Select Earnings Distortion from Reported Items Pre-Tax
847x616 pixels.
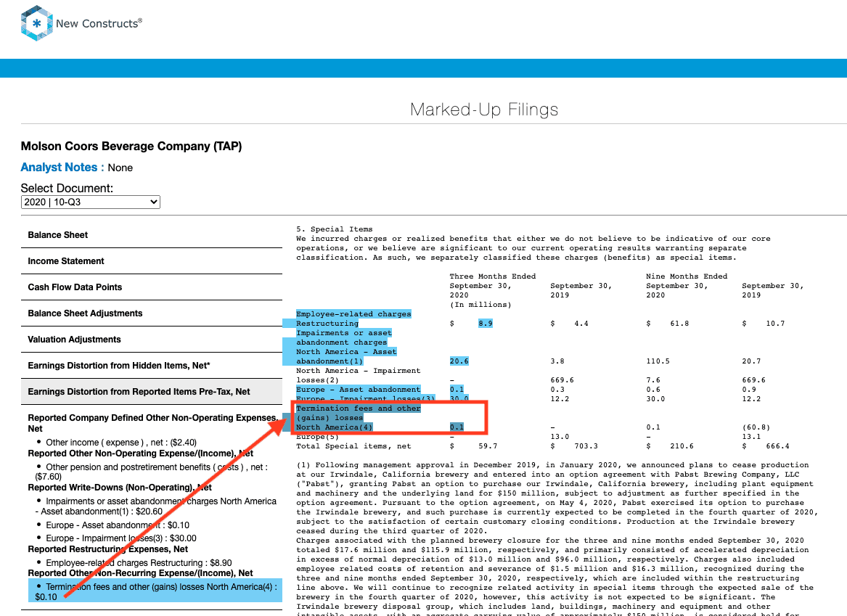151,391
